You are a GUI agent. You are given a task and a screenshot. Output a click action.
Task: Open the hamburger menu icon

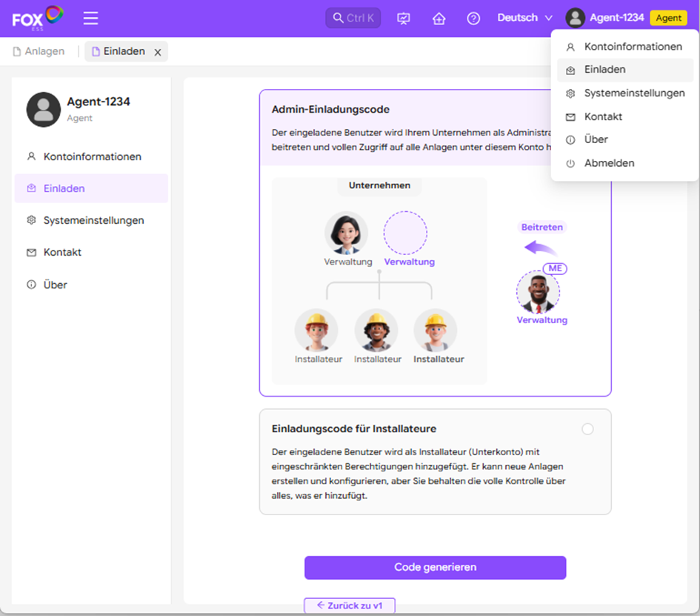tap(90, 19)
